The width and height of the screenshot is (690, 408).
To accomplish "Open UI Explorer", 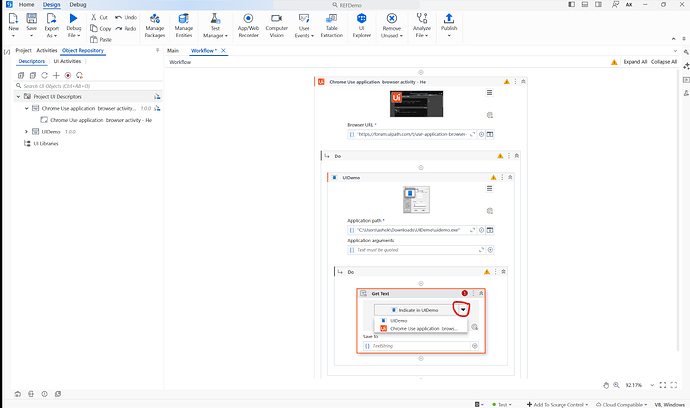I will (361, 26).
